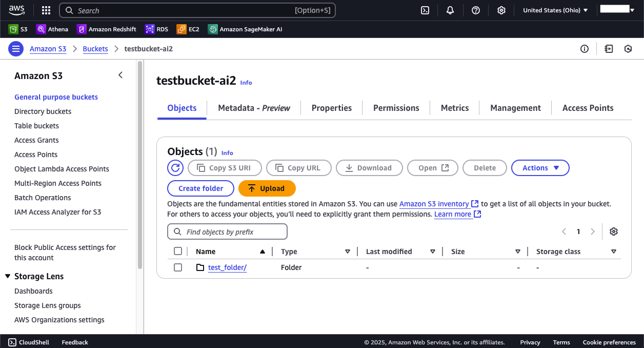The image size is (644, 348).
Task: Click the Copy URL button
Action: tap(299, 168)
